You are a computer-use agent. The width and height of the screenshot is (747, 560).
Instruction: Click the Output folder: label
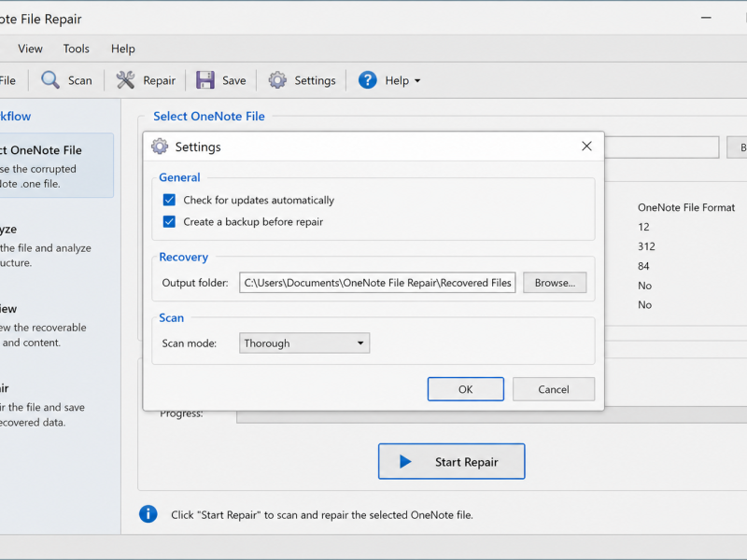(x=195, y=283)
